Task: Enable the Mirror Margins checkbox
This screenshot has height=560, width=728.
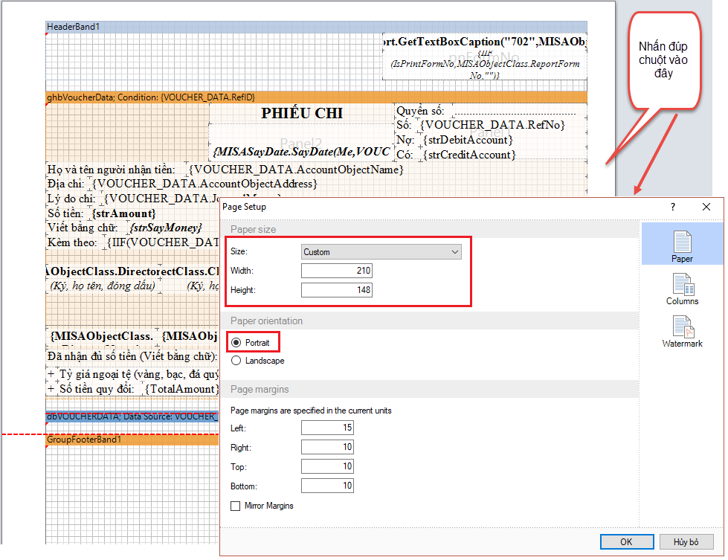Action: [235, 505]
